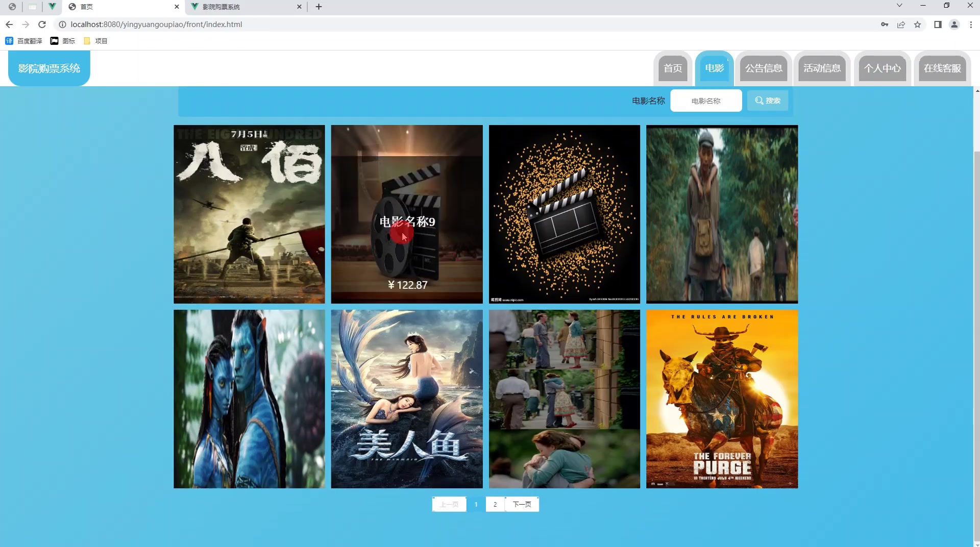The width and height of the screenshot is (980, 547).
Task: Click the 电影名称 search input field
Action: point(706,101)
